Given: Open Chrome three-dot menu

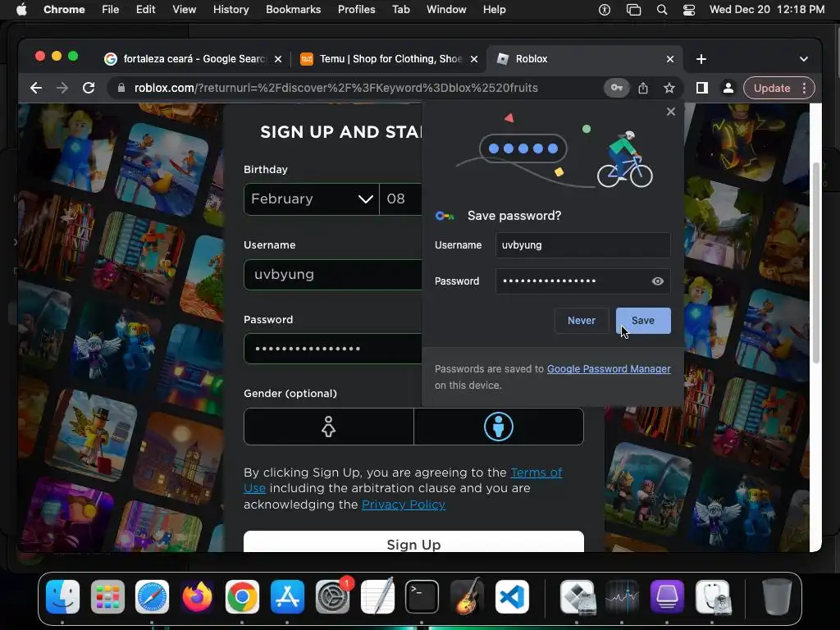Looking at the screenshot, I should click(804, 88).
